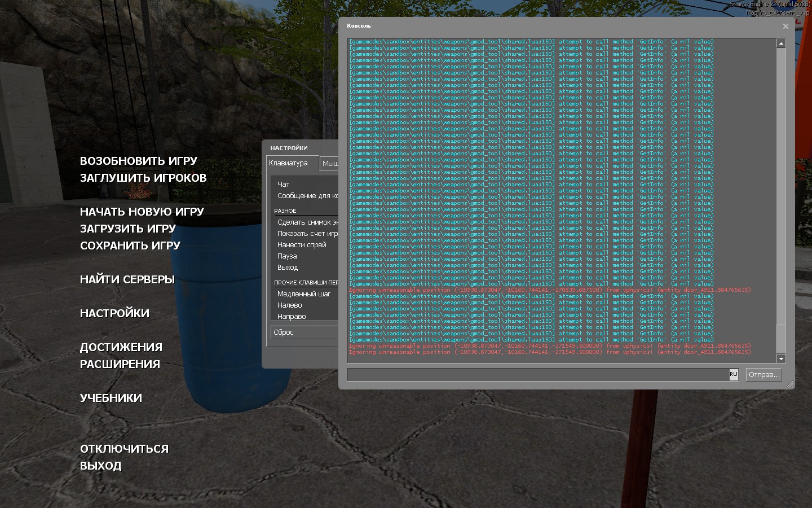This screenshot has width=812, height=508.
Task: Select Сообщение для команды binding row
Action: coord(305,196)
